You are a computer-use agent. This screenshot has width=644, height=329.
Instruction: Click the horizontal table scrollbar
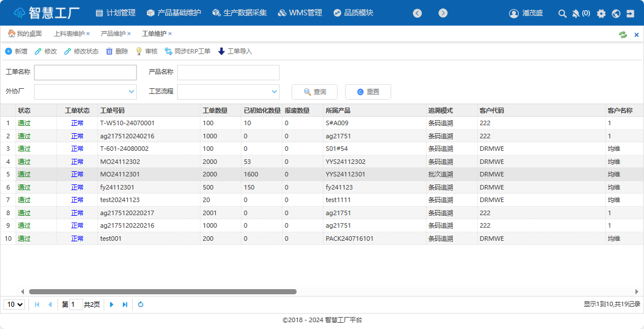pyautogui.click(x=162, y=291)
